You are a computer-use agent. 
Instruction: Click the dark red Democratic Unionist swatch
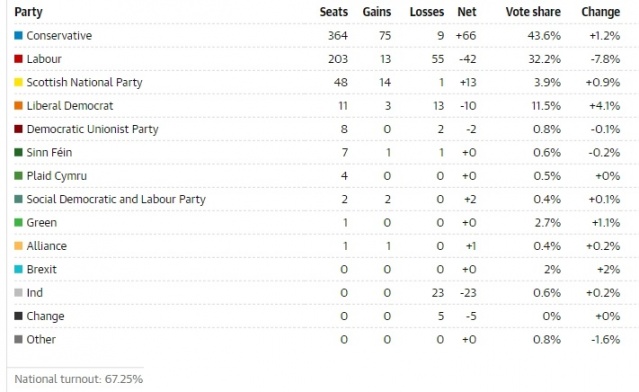[x=18, y=129]
